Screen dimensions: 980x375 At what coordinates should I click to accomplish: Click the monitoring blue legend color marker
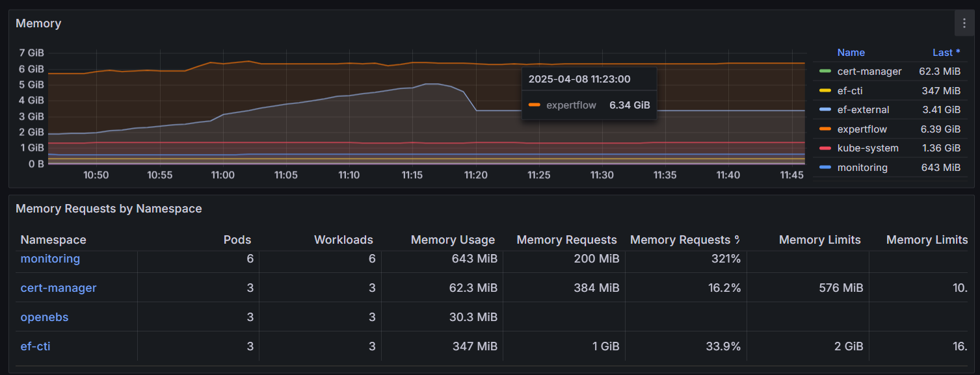825,168
